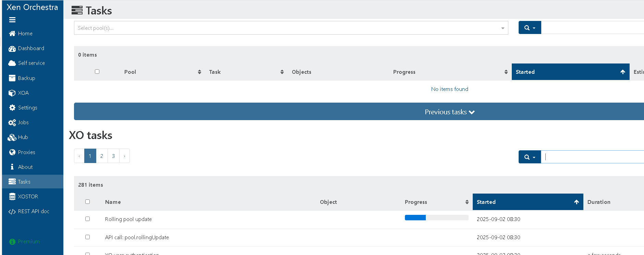Select all XO tasks checkbox

[x=88, y=202]
